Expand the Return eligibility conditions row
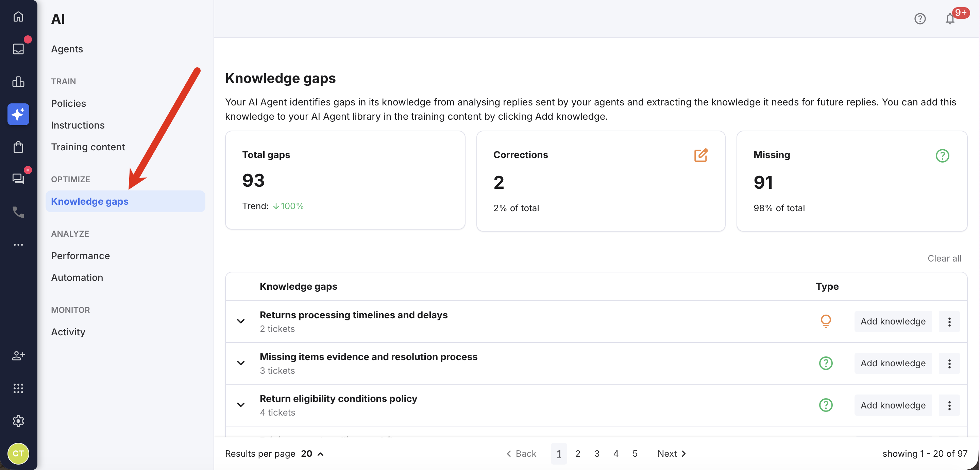Screen dimensions: 980x470 pyautogui.click(x=240, y=405)
